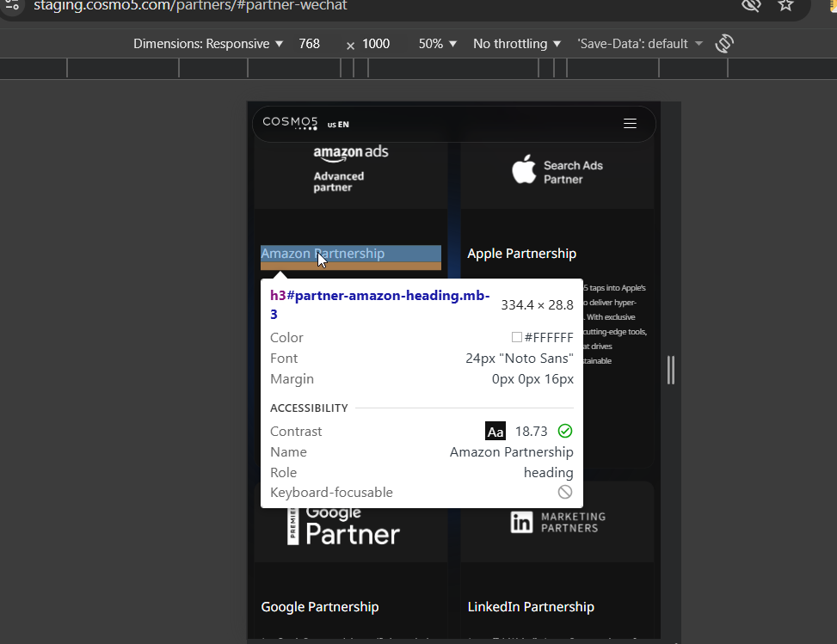Click the LinkedIn logo in Marketing Partners card
The width and height of the screenshot is (837, 644).
point(521,522)
